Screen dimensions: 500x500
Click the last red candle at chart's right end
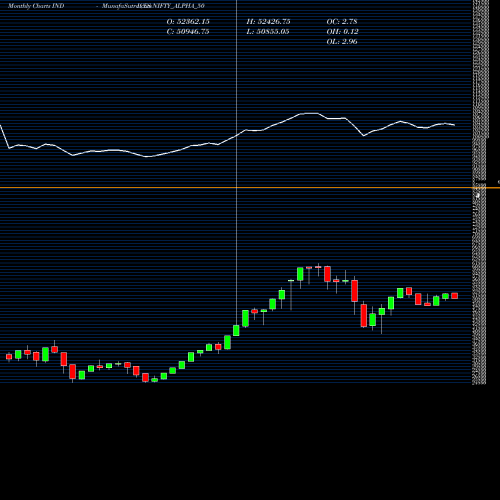[455, 296]
